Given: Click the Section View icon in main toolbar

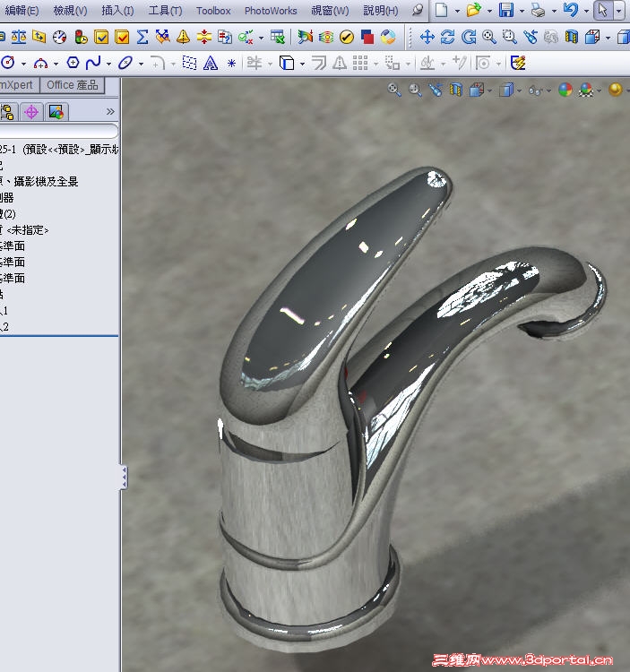Looking at the screenshot, I should (x=572, y=38).
